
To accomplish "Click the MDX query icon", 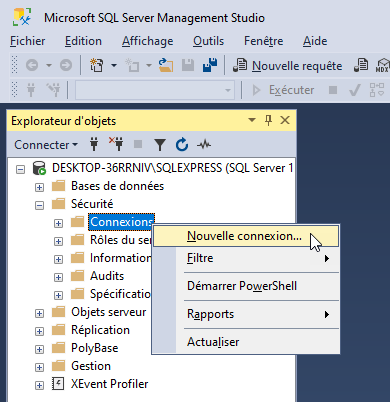I will point(382,65).
